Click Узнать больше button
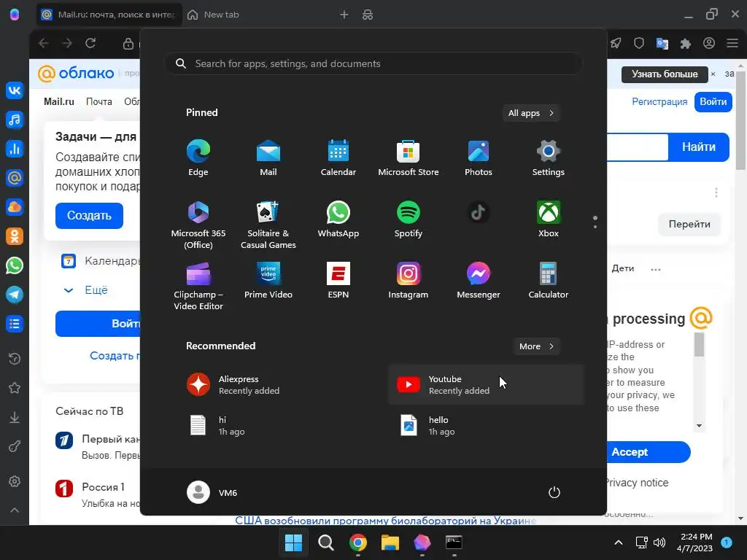Viewport: 747px width, 560px height. pyautogui.click(x=665, y=74)
